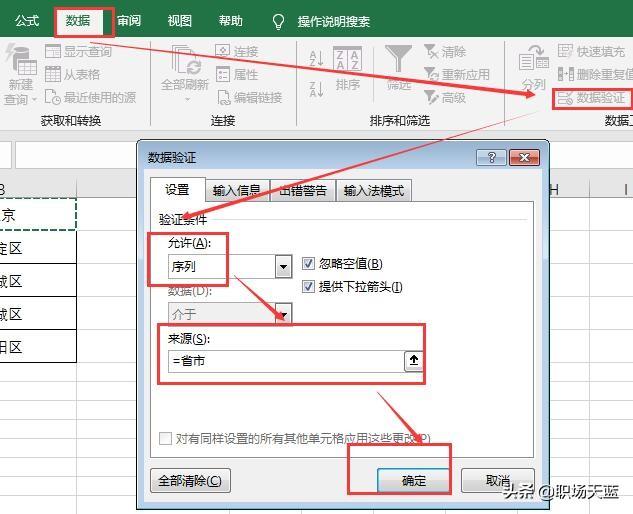Click the 高级 filter button

coord(445,97)
